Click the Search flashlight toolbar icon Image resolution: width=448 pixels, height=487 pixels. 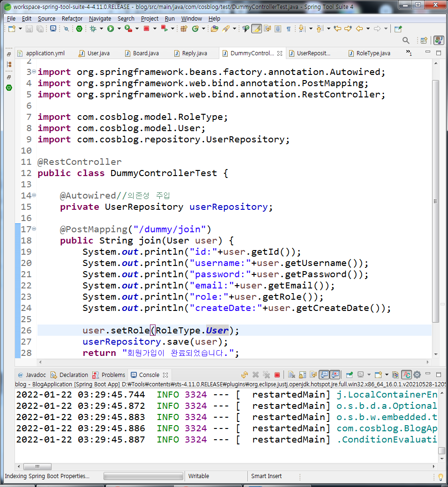click(226, 29)
